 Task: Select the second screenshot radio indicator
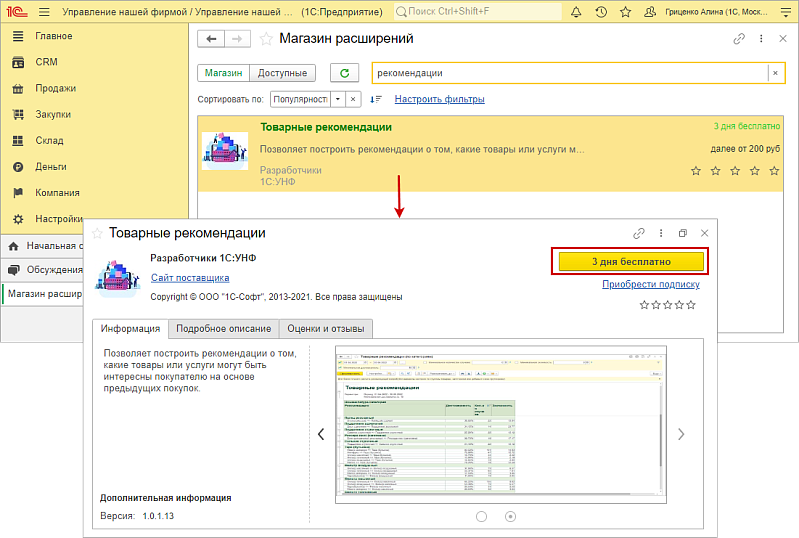[511, 516]
